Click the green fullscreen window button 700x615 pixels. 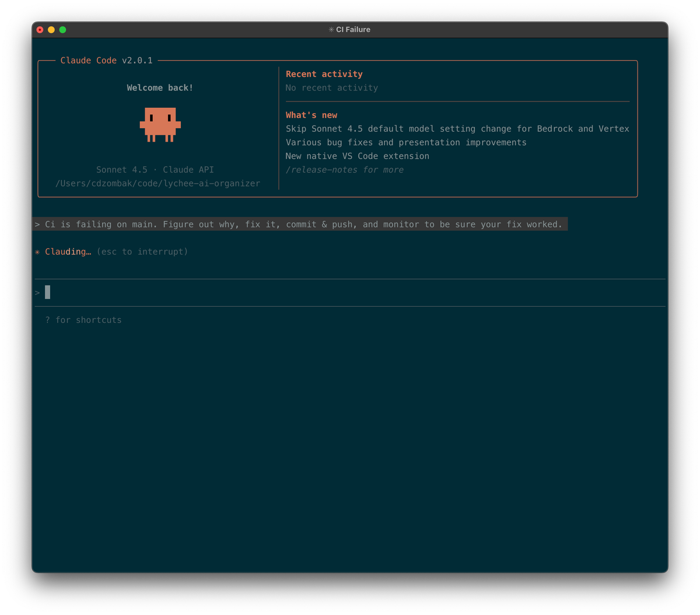tap(63, 30)
